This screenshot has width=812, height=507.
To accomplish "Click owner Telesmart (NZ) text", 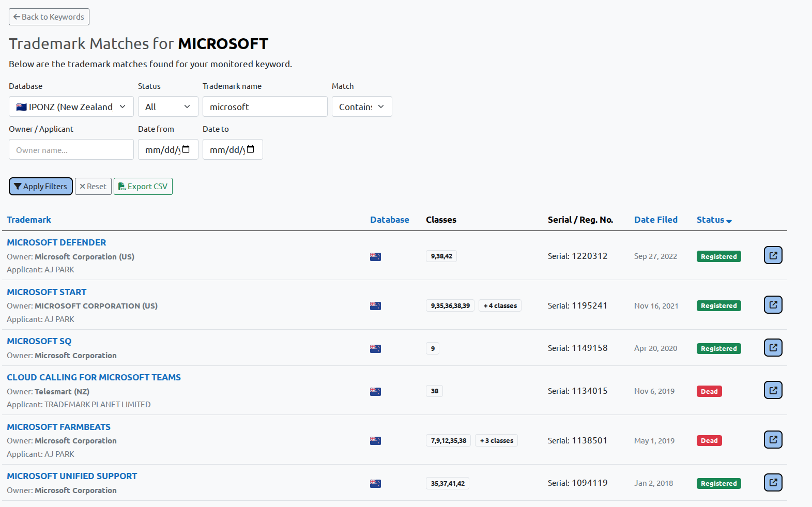I will pyautogui.click(x=62, y=392).
